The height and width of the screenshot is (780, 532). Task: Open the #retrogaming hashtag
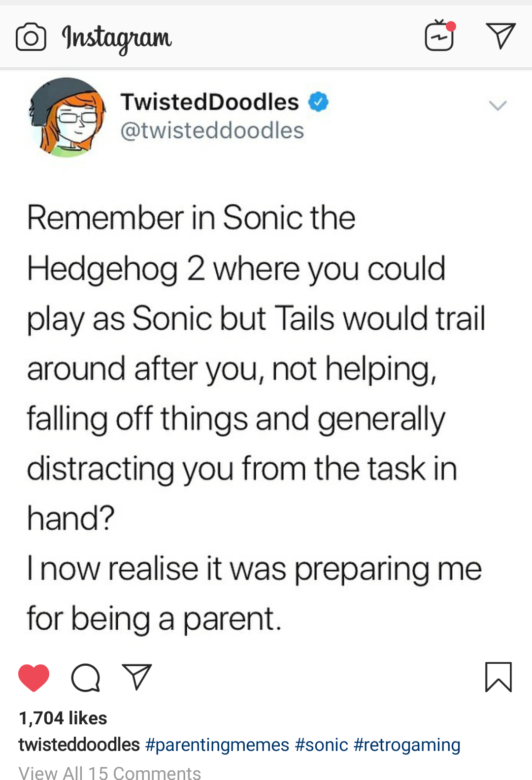(407, 745)
